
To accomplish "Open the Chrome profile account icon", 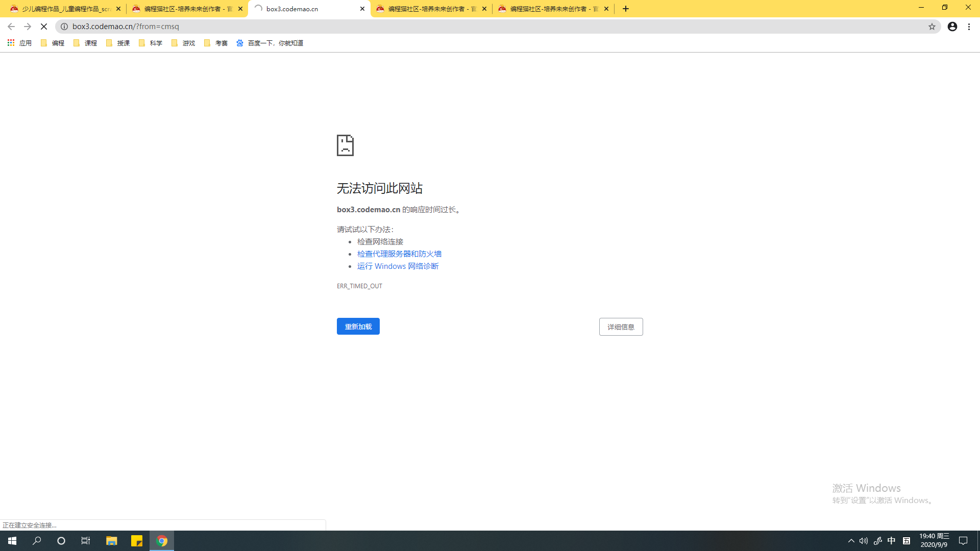I will pos(952,27).
